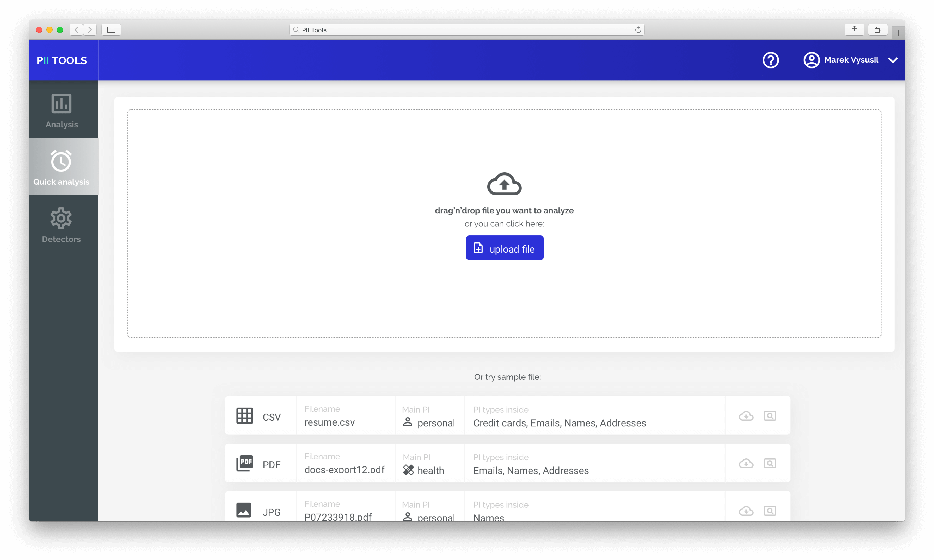The height and width of the screenshot is (560, 934).
Task: Go back with browser back arrow
Action: pos(76,30)
